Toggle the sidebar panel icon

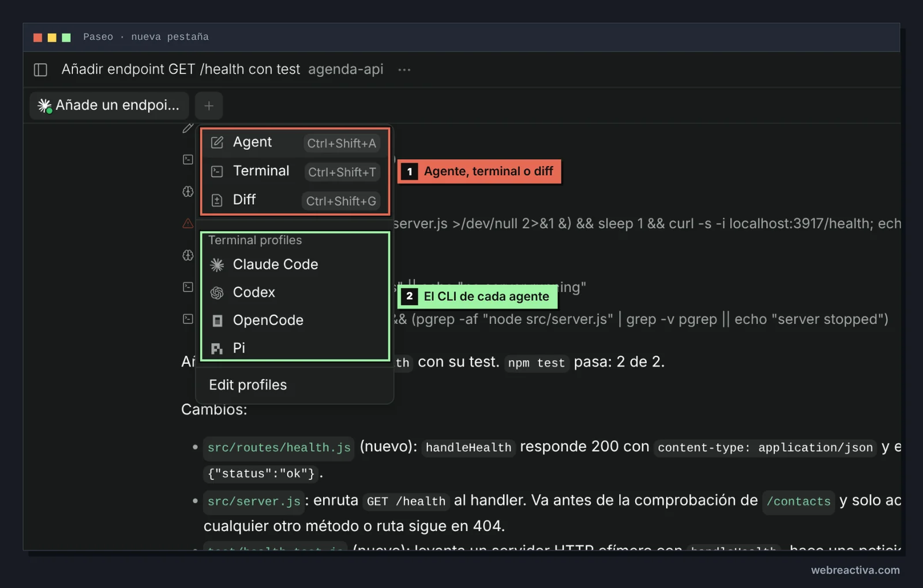[x=40, y=70]
